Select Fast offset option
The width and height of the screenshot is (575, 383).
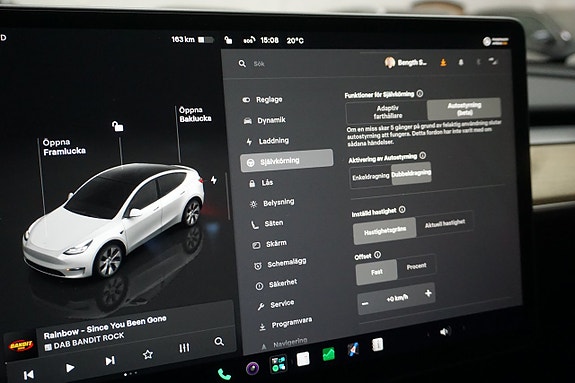pyautogui.click(x=377, y=272)
